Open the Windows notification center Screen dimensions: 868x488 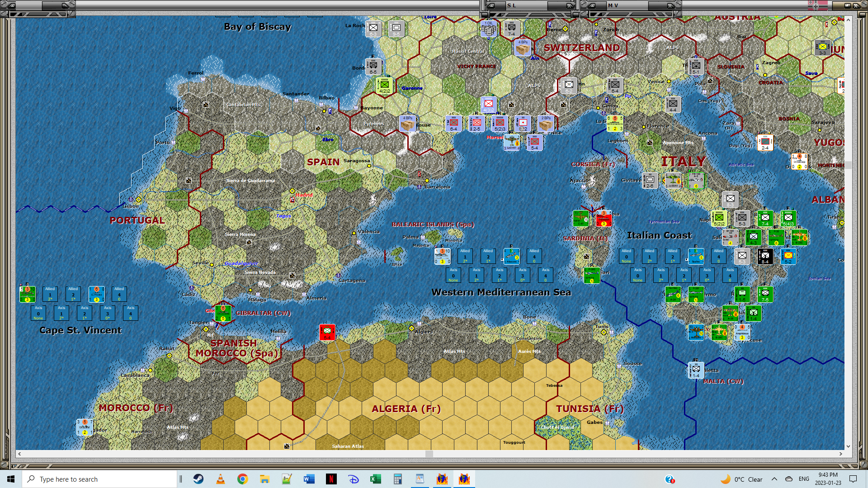coord(854,479)
